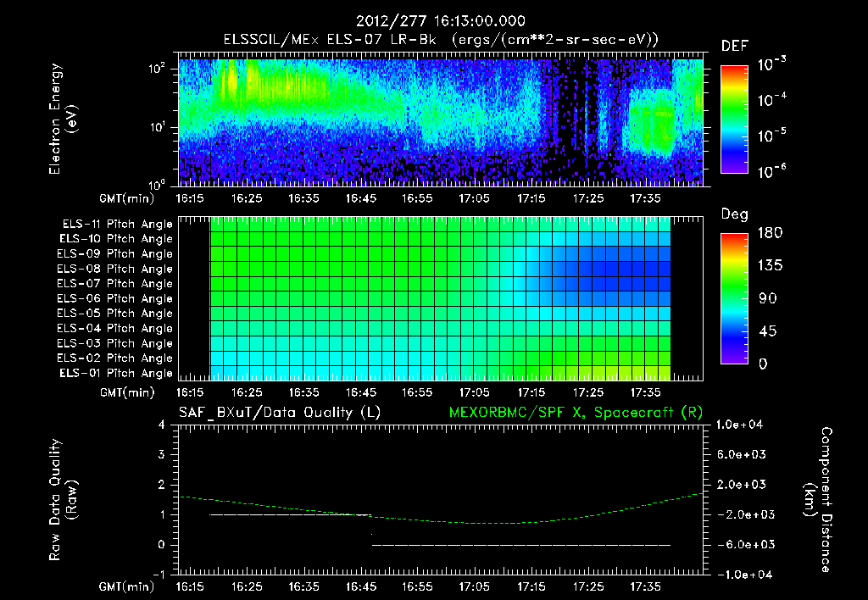Click the ELS-11 Pitch Angle row label

click(117, 225)
